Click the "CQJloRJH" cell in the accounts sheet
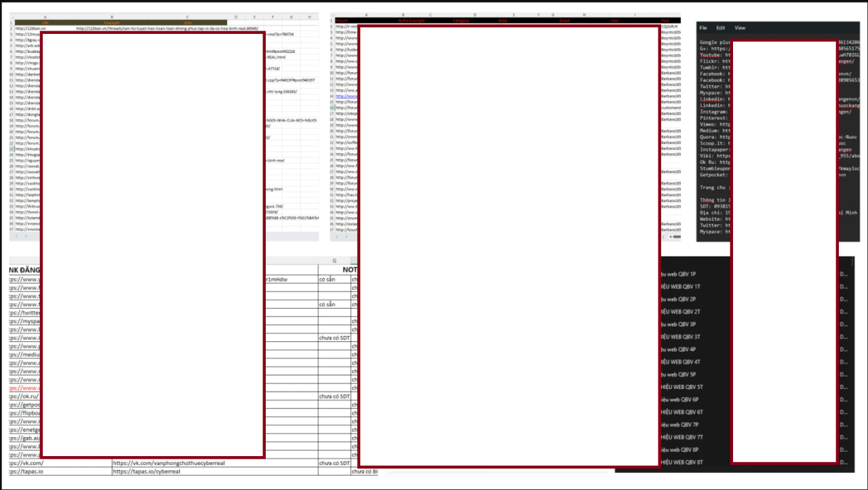 670,26
